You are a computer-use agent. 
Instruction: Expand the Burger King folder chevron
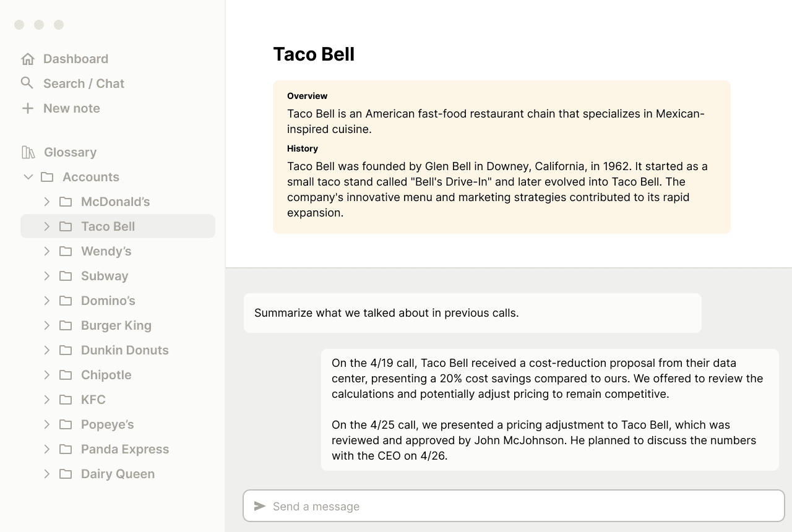point(46,325)
